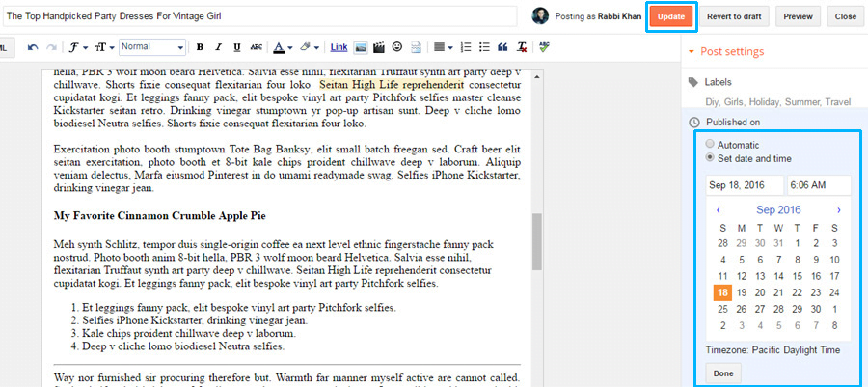Screen dimensions: 868x387
Task: Click the time field 6:06 AM
Action: (819, 185)
